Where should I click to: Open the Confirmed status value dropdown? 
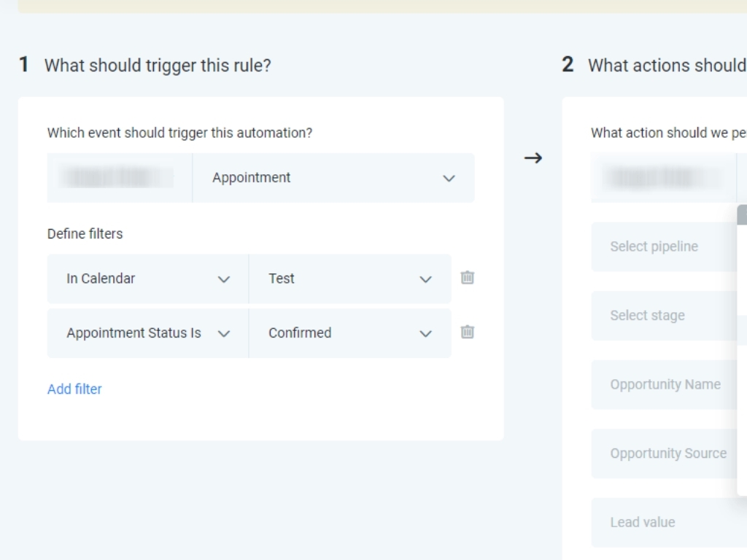click(343, 333)
